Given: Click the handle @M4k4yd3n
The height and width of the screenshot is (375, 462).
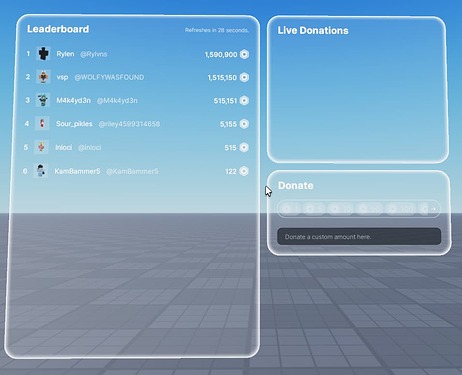Looking at the screenshot, I should click(117, 100).
